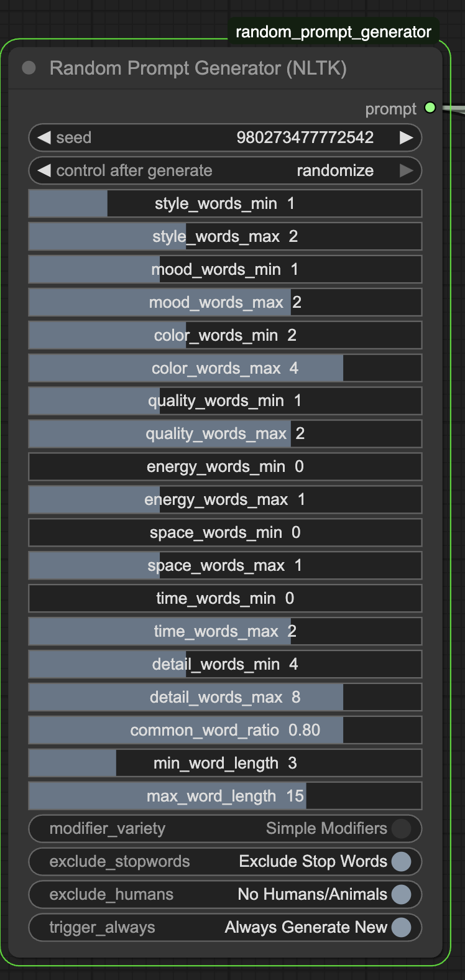Click the green prompt output connector
This screenshot has height=980, width=465.
[430, 108]
